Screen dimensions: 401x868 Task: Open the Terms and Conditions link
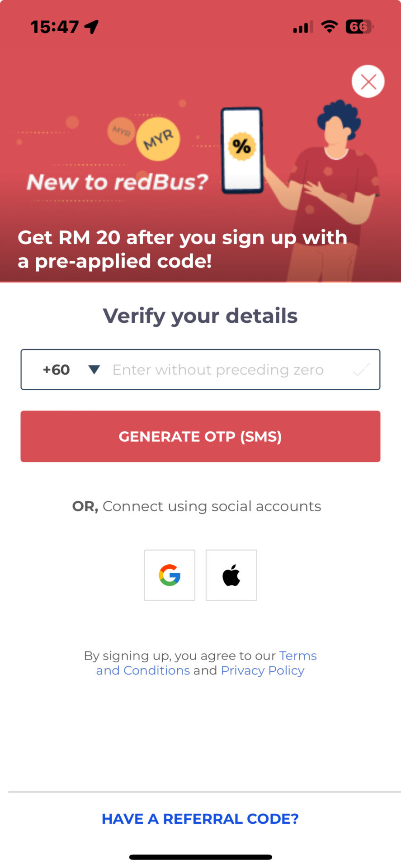tap(143, 670)
